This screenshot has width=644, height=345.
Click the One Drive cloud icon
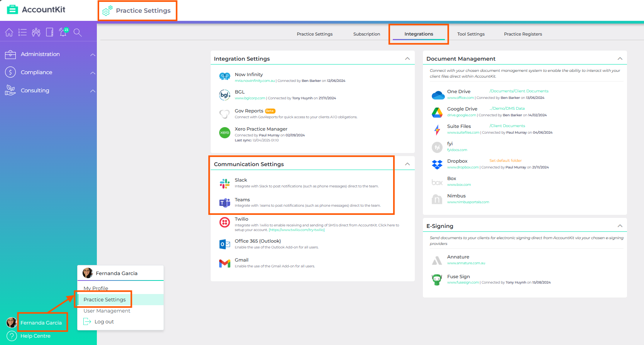tap(438, 95)
